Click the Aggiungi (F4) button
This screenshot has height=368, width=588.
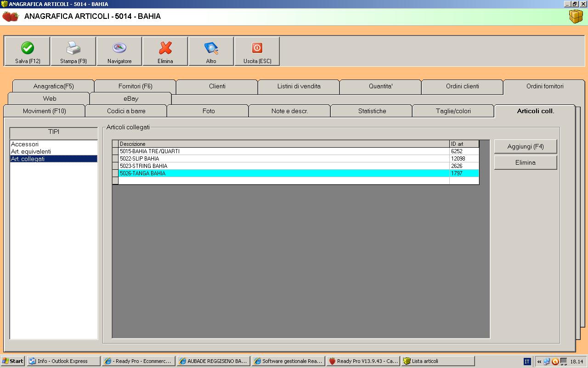tap(526, 146)
